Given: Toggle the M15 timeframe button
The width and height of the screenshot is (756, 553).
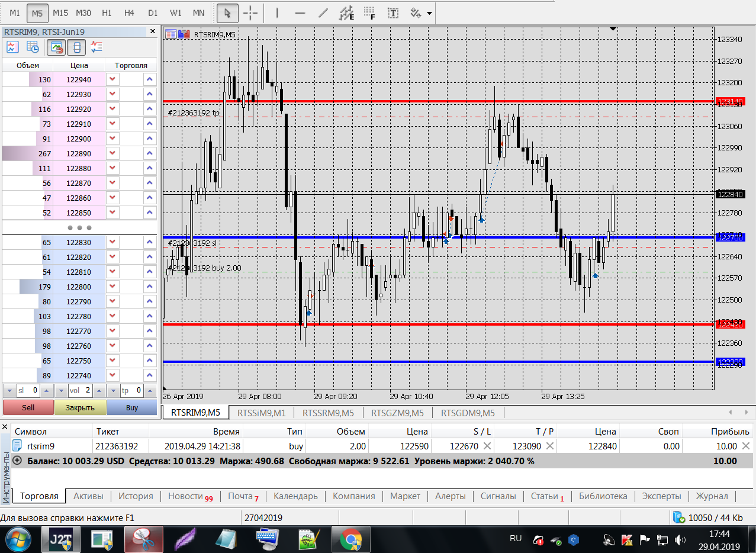Looking at the screenshot, I should coord(60,12).
